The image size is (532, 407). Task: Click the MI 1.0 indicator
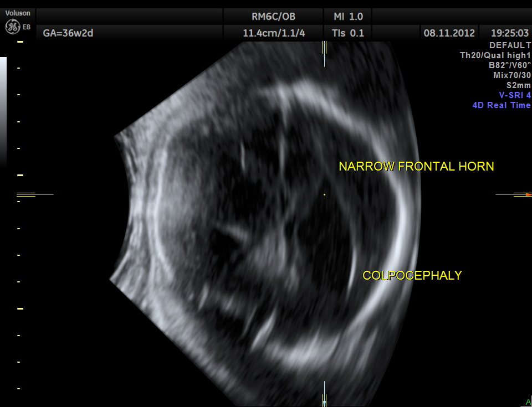tap(349, 17)
